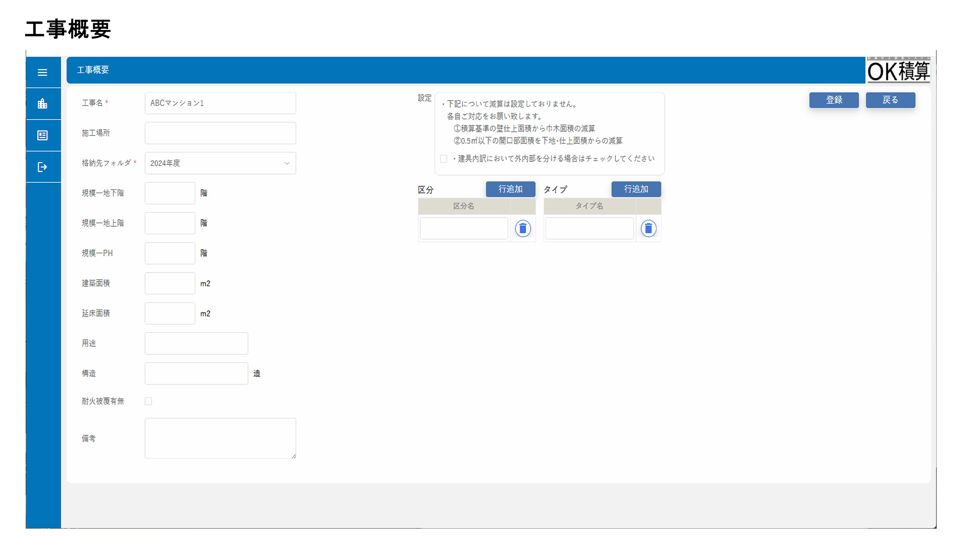
Task: Check the 建具内訳 外内部 separation checkbox
Action: pos(444,159)
